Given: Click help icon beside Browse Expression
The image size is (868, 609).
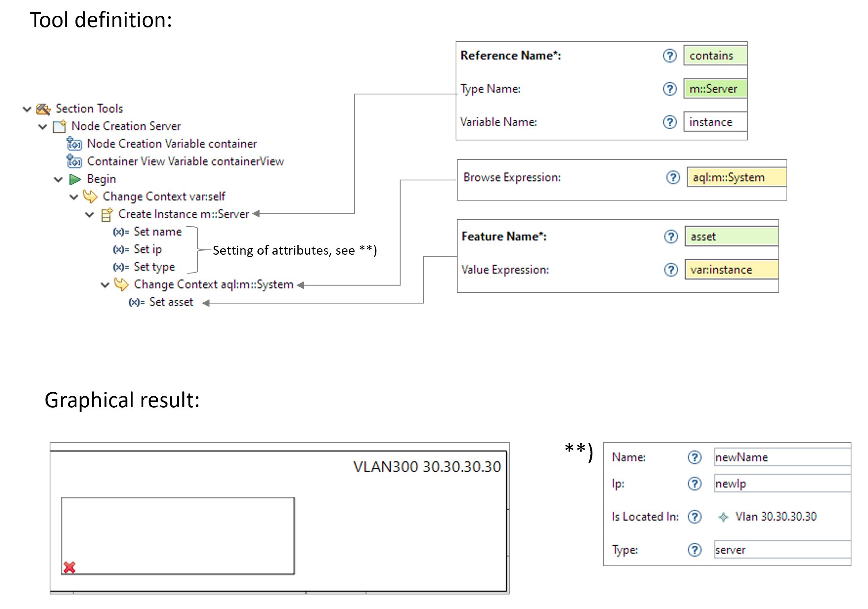Looking at the screenshot, I should pyautogui.click(x=673, y=178).
